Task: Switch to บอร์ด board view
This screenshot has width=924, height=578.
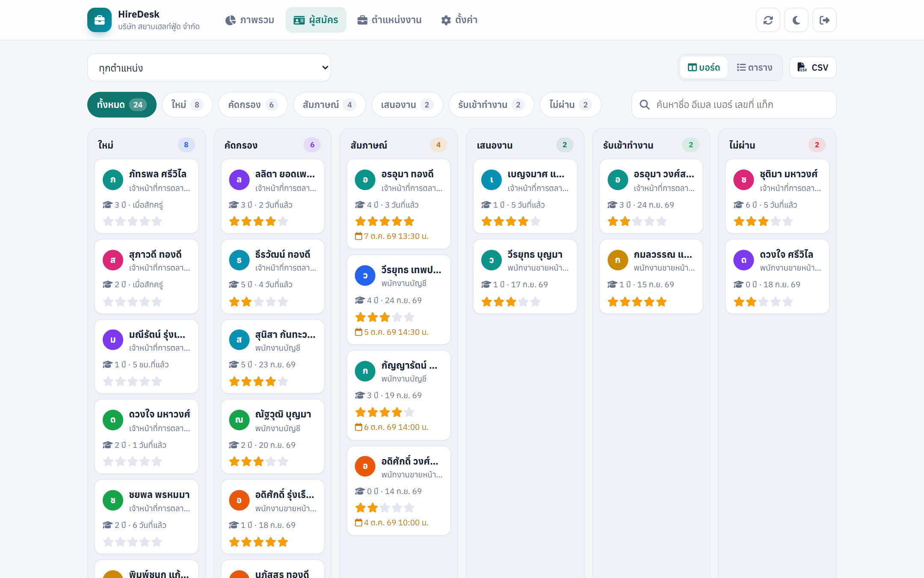Action: [704, 68]
